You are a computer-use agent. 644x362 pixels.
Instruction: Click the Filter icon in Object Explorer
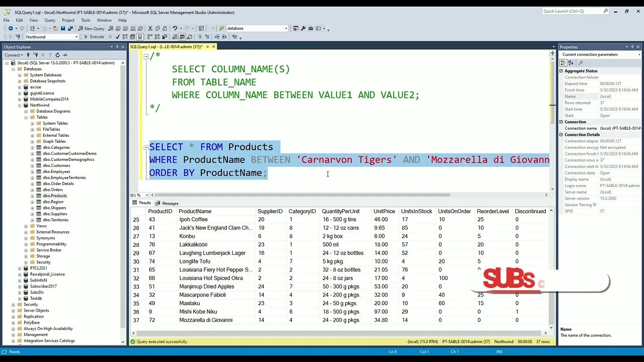pos(50,55)
